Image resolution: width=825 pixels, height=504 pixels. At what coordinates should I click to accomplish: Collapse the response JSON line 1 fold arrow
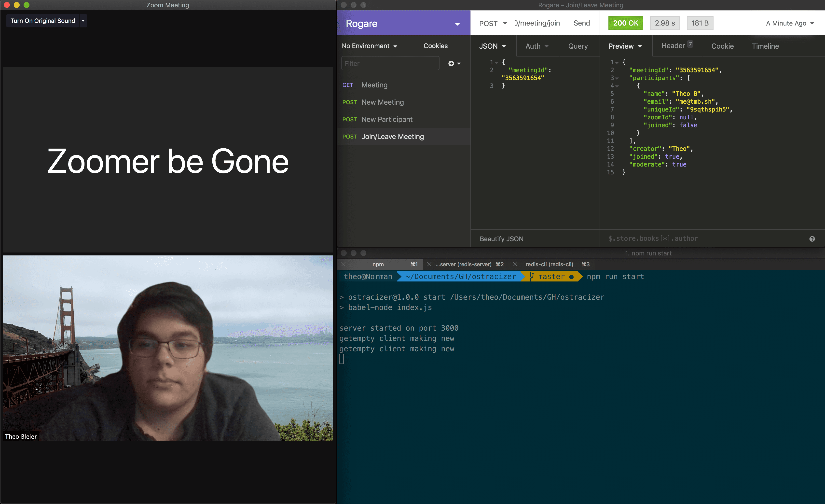coord(617,62)
